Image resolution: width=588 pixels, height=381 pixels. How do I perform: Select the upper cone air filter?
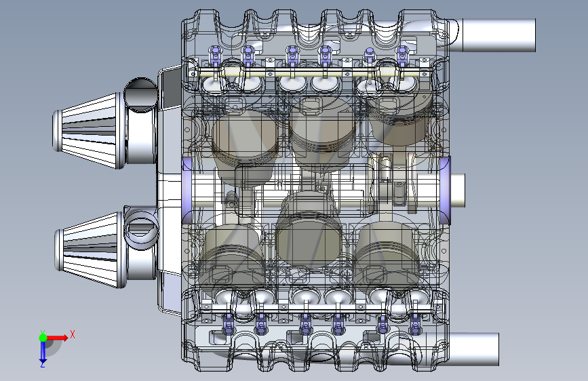(88, 130)
